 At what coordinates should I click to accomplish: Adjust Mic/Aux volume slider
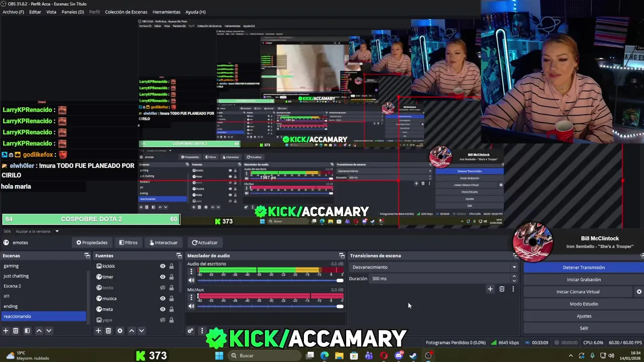(270, 306)
